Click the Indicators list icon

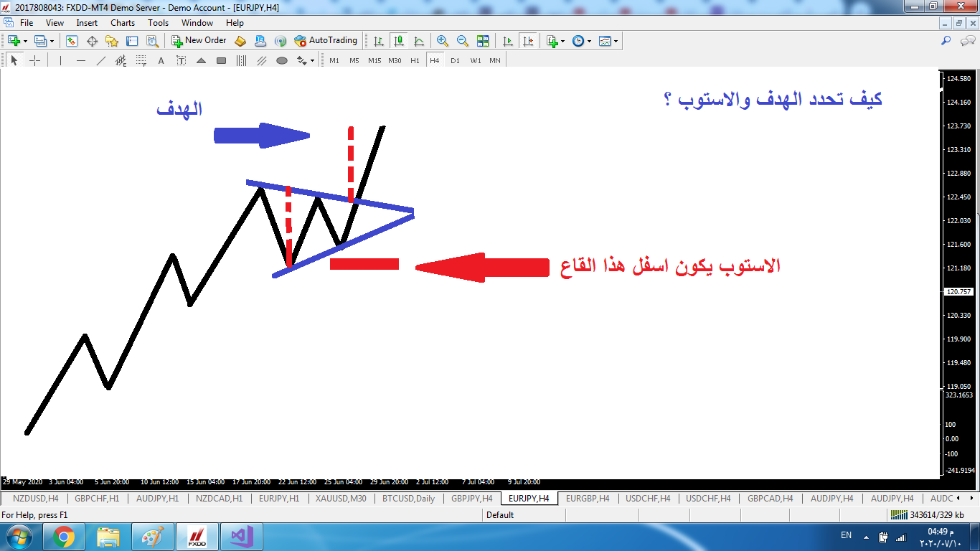tap(552, 41)
